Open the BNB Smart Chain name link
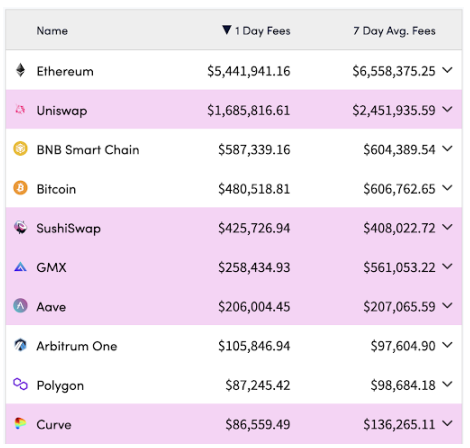This screenshot has width=470, height=448. (88, 150)
